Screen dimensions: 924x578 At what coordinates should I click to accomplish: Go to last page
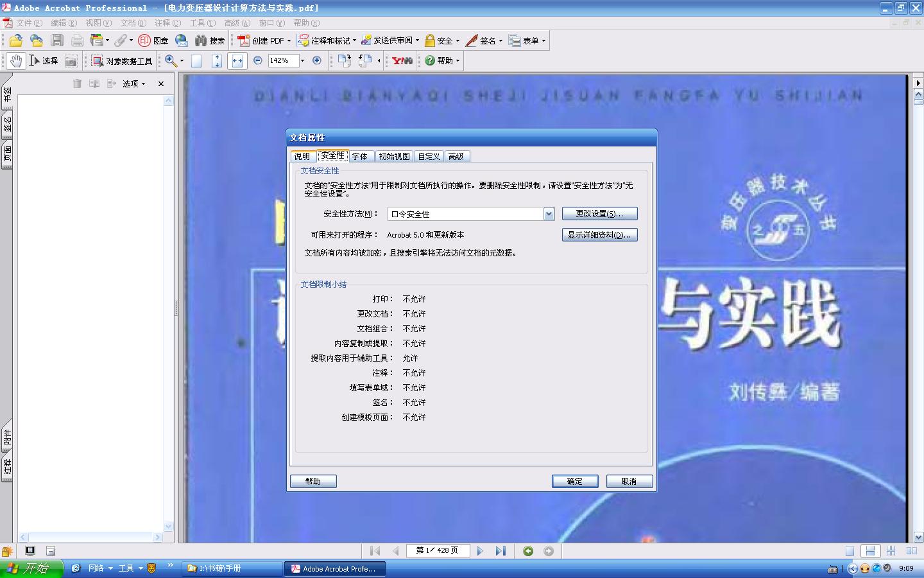click(501, 551)
